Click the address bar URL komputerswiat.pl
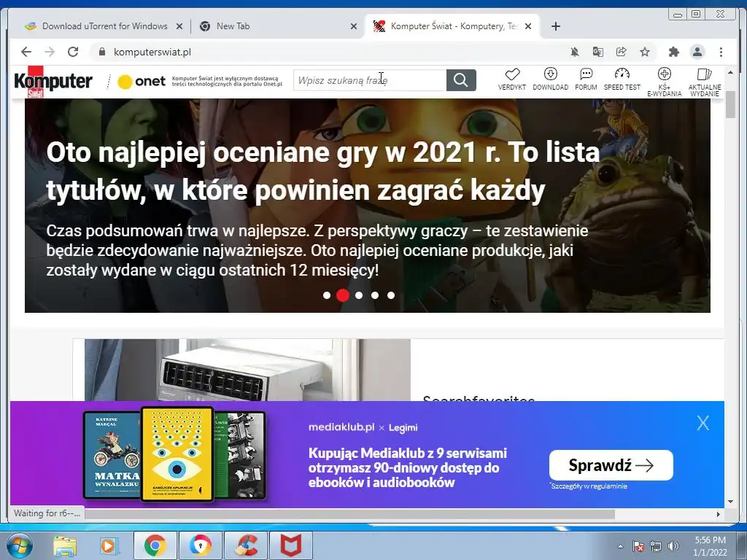The height and width of the screenshot is (560, 747). (x=152, y=52)
